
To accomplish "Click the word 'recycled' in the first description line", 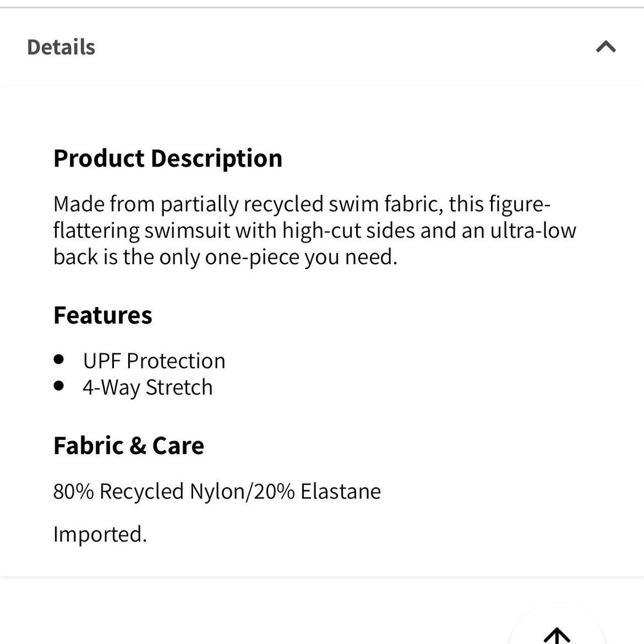I will click(283, 204).
